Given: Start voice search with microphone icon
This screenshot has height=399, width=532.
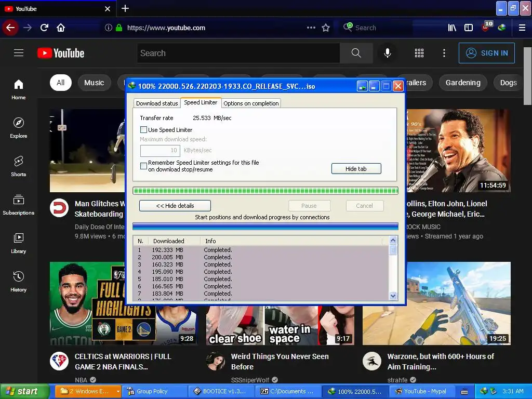Looking at the screenshot, I should [387, 53].
